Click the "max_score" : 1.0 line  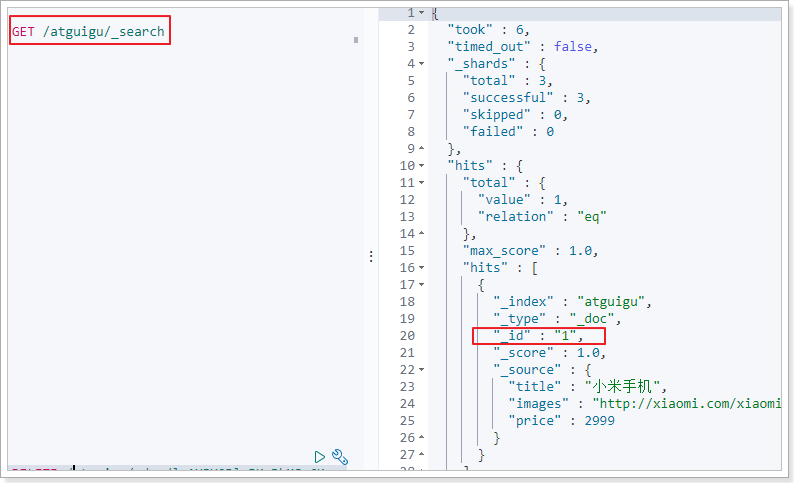point(531,251)
